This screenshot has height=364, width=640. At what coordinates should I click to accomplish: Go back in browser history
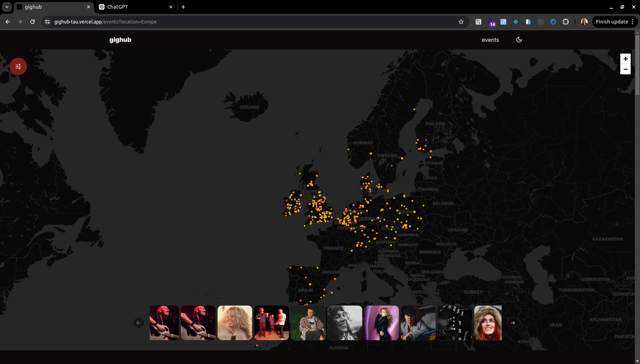[8, 22]
